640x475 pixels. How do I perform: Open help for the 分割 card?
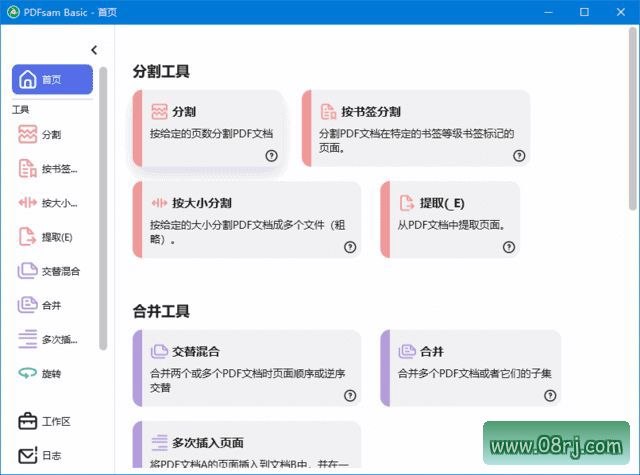coord(271,155)
